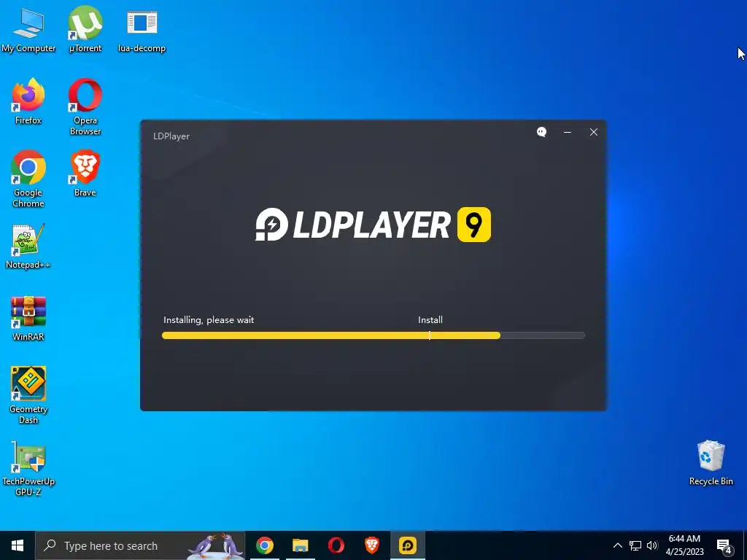Select the TechPowerUp GPU-Z desktop shortcut
The width and height of the screenshot is (747, 560).
(x=28, y=469)
